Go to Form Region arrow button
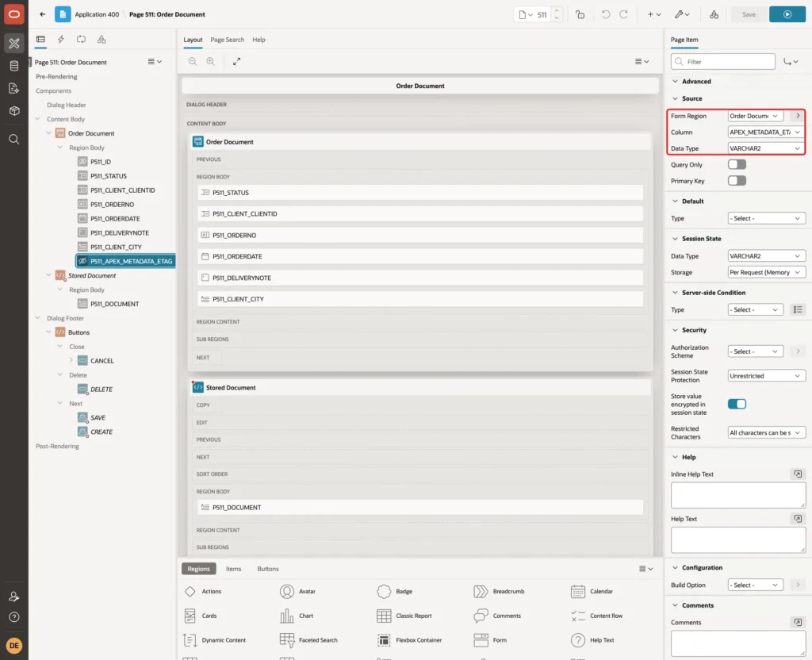This screenshot has width=812, height=660. [798, 116]
